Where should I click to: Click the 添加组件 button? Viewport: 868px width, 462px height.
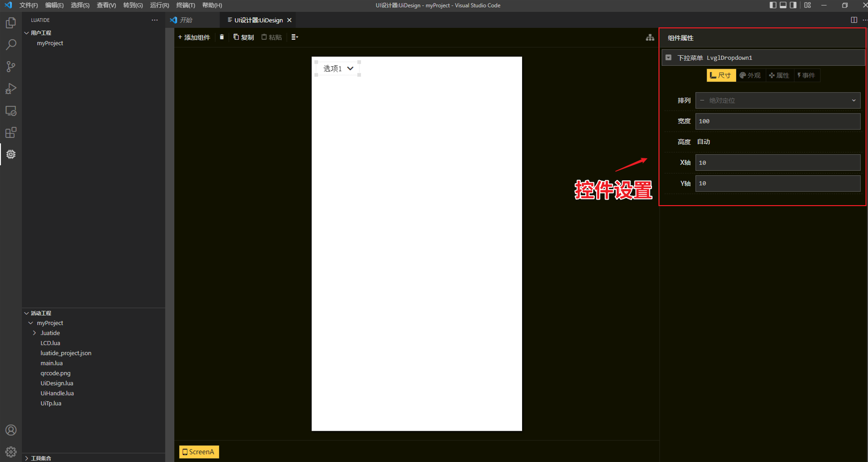click(194, 37)
